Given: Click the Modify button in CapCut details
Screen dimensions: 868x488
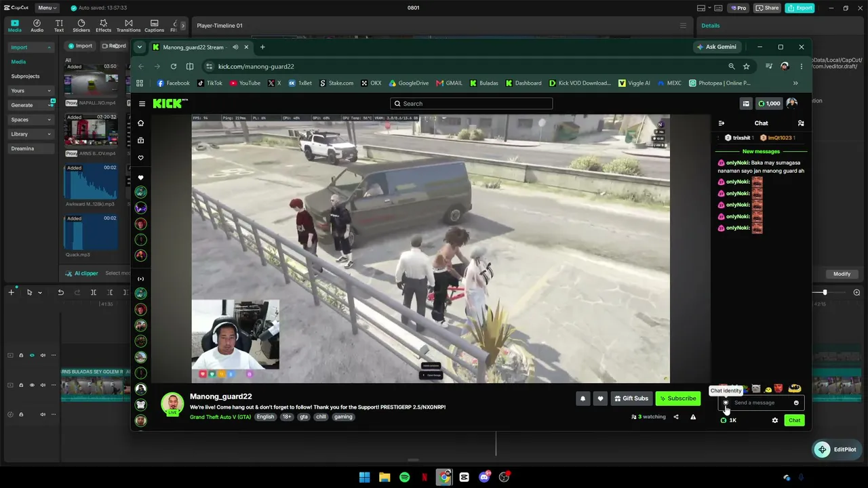Looking at the screenshot, I should click(x=842, y=274).
